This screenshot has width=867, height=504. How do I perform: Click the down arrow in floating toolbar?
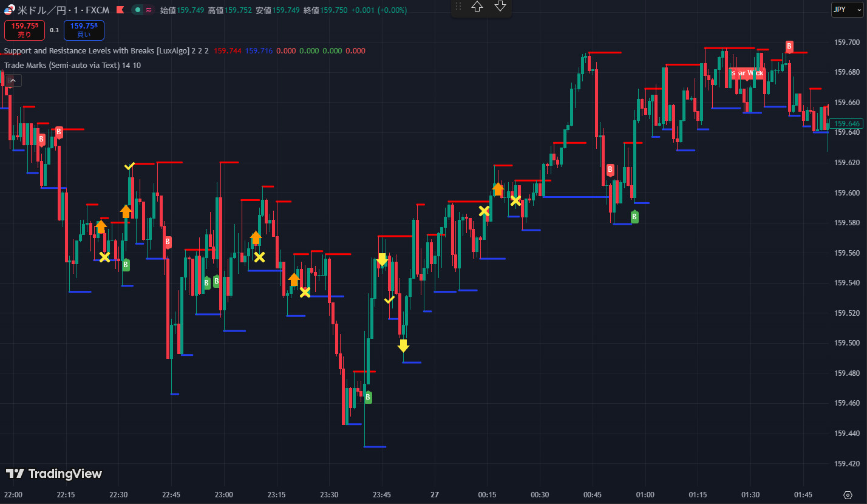500,7
